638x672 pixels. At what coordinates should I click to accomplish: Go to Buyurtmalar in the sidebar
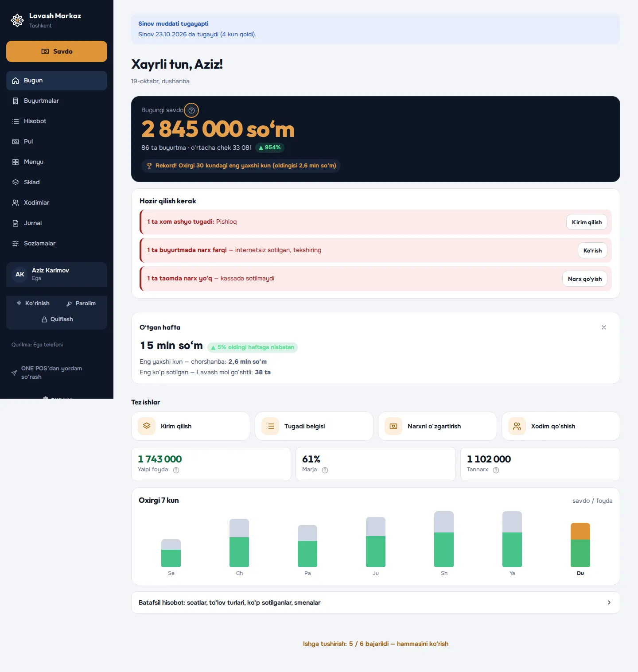[57, 101]
